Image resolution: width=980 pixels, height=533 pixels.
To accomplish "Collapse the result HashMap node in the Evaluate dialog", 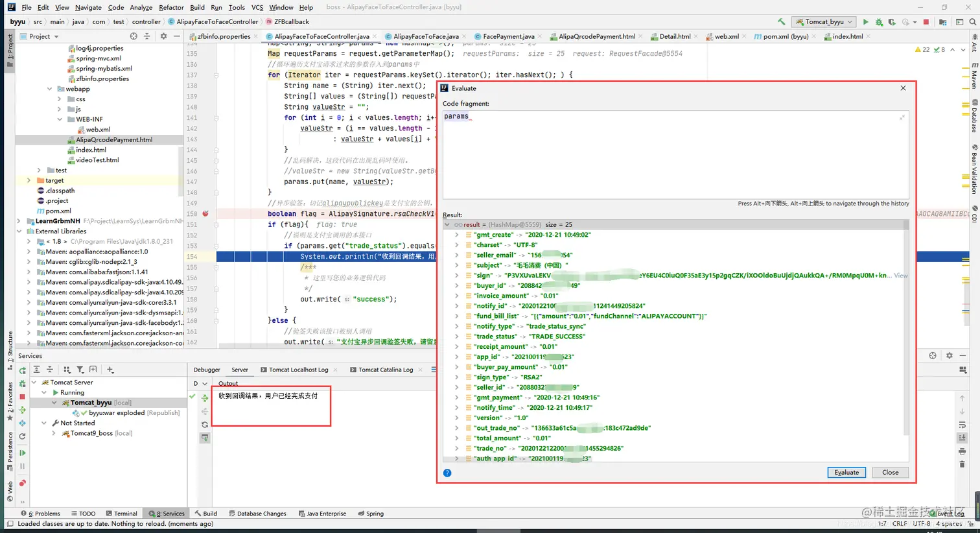I will coord(447,224).
